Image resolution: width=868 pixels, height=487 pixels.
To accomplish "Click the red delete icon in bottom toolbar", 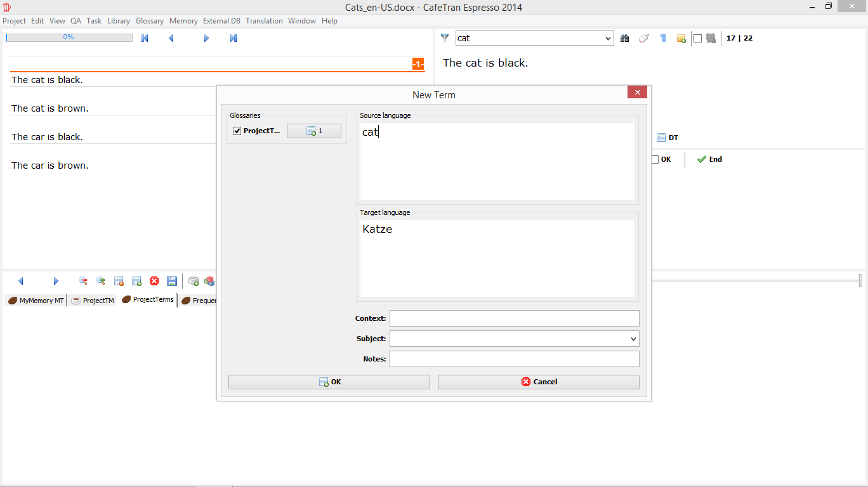I will [x=154, y=281].
